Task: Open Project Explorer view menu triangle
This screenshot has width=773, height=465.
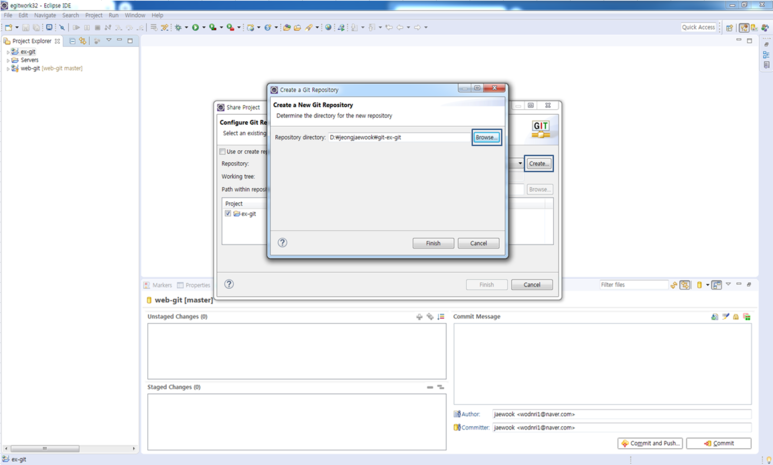Action: pyautogui.click(x=109, y=40)
